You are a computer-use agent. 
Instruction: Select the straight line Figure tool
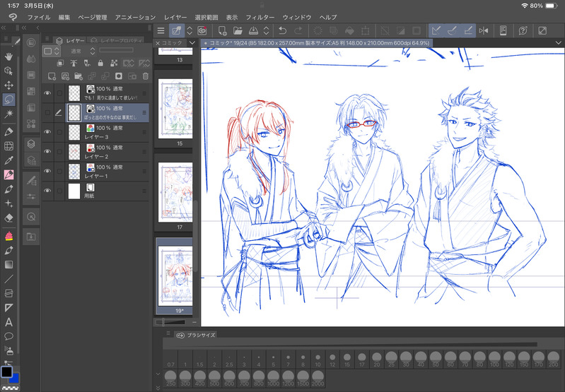click(x=8, y=279)
